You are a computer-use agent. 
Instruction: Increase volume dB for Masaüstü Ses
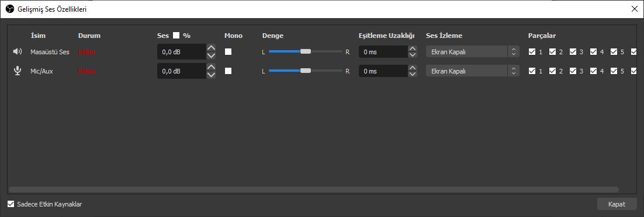(x=211, y=48)
